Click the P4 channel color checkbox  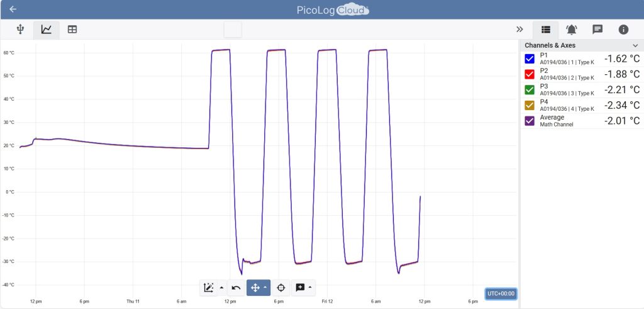[x=530, y=105]
